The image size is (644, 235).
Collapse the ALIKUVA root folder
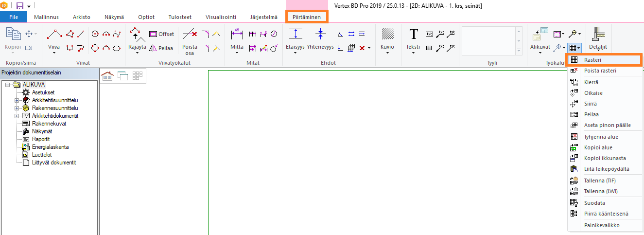tap(7, 85)
